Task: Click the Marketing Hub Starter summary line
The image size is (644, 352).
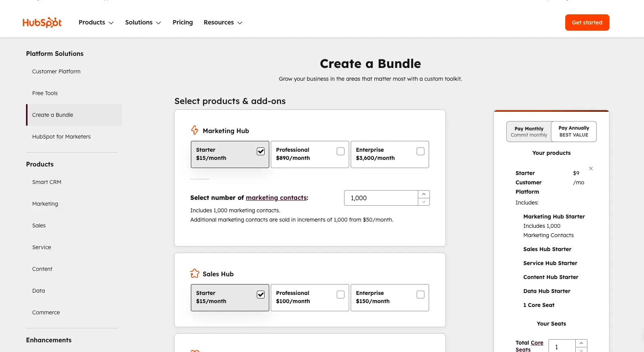Action: 554,217
